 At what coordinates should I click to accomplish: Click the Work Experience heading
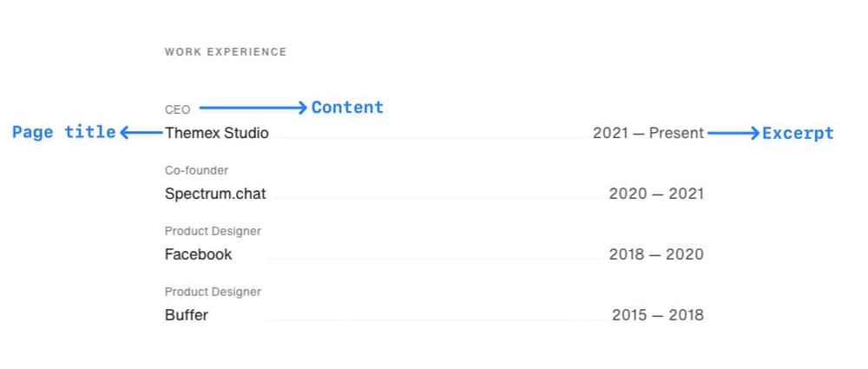[x=226, y=52]
